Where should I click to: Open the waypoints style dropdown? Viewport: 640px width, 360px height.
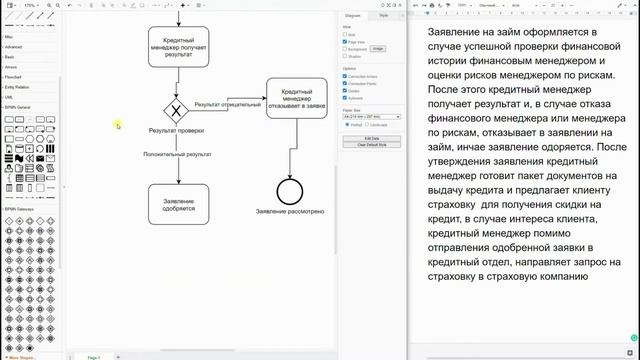coord(167,5)
